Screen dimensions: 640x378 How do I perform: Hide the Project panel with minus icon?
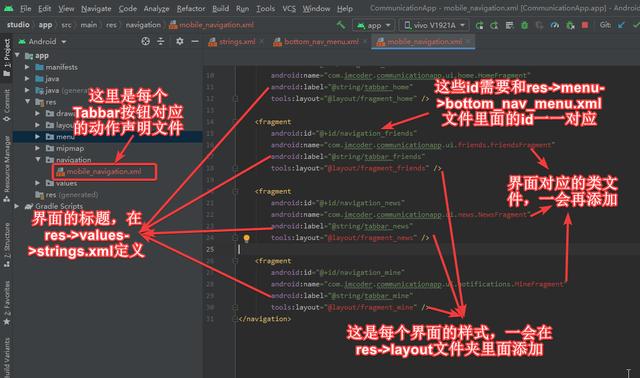pos(195,41)
